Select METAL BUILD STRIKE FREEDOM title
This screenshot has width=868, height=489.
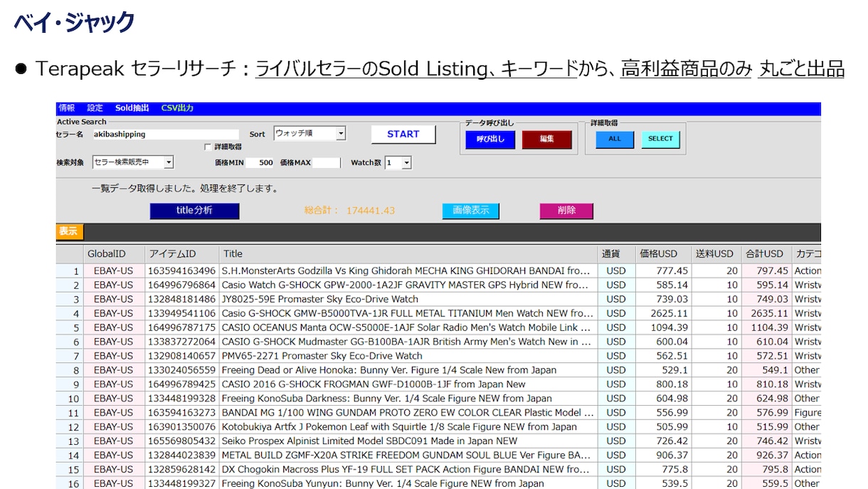pyautogui.click(x=408, y=456)
